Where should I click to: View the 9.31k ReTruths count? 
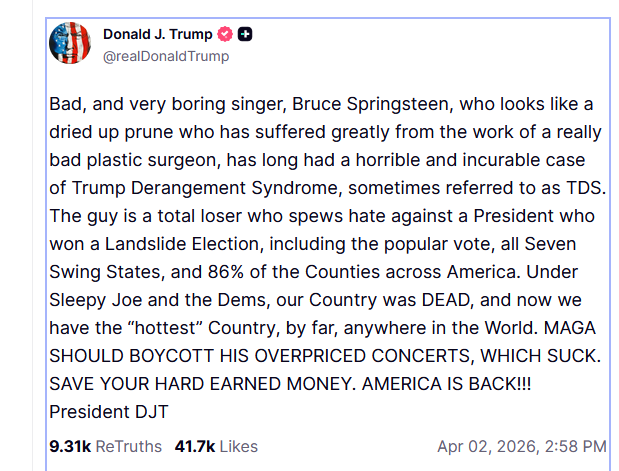tap(67, 446)
